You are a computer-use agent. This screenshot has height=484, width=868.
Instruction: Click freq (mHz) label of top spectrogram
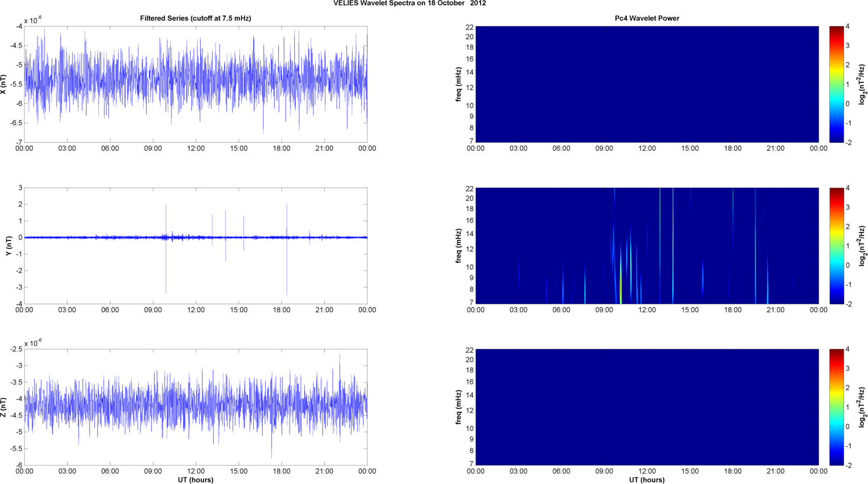(458, 84)
